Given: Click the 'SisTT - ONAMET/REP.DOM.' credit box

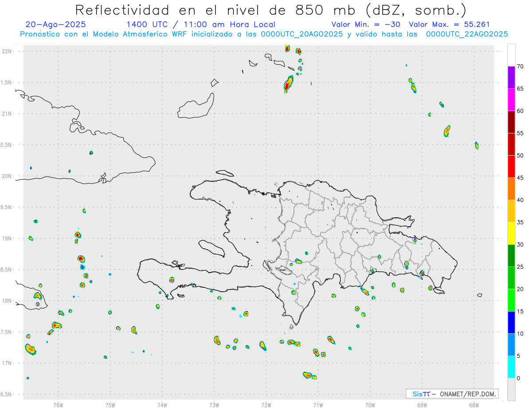Looking at the screenshot, I should point(452,394).
